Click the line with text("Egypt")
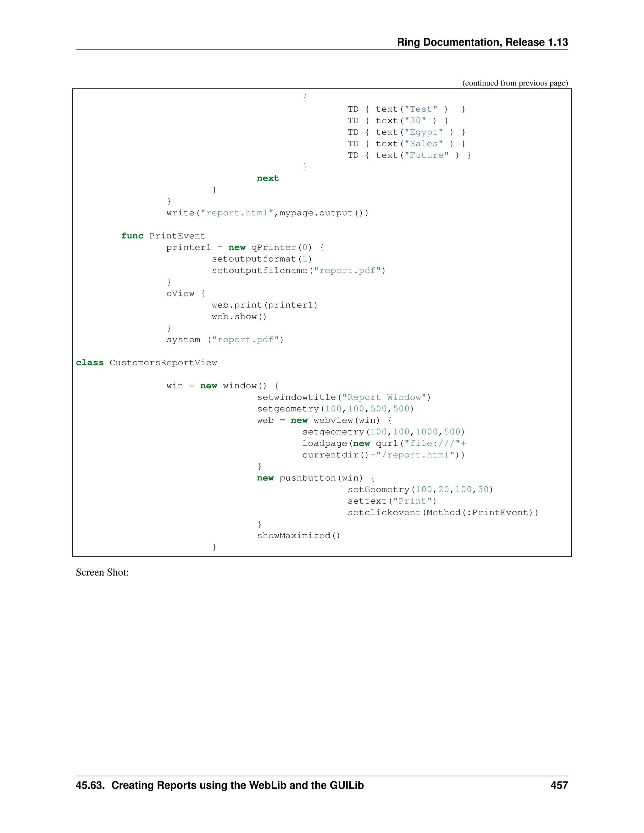This screenshot has width=644, height=833. click(406, 132)
